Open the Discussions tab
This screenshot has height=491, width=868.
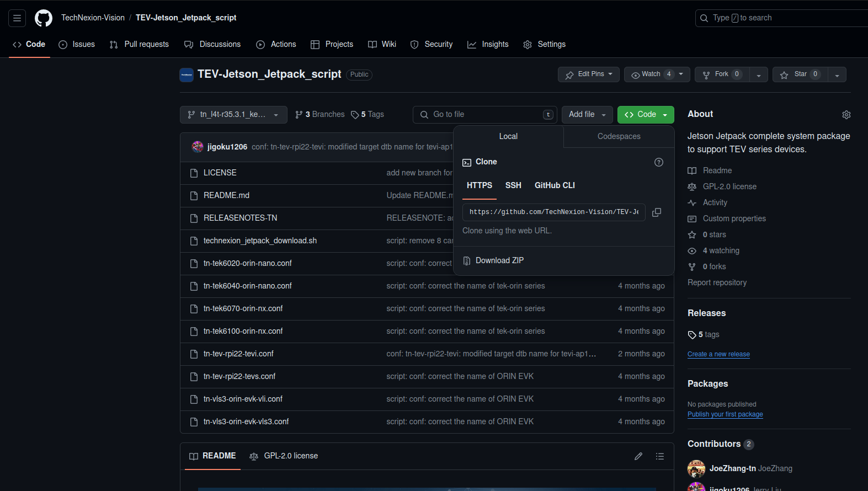[212, 45]
